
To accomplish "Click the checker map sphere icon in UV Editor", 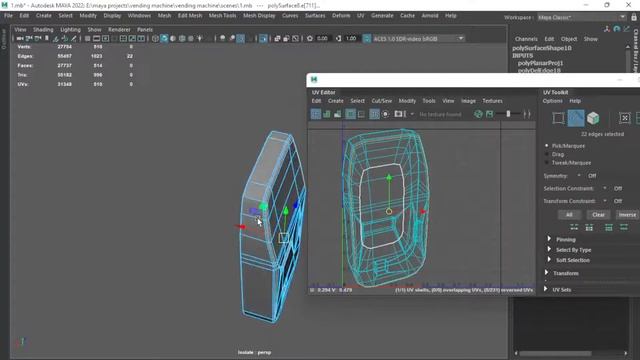I will (x=478, y=114).
